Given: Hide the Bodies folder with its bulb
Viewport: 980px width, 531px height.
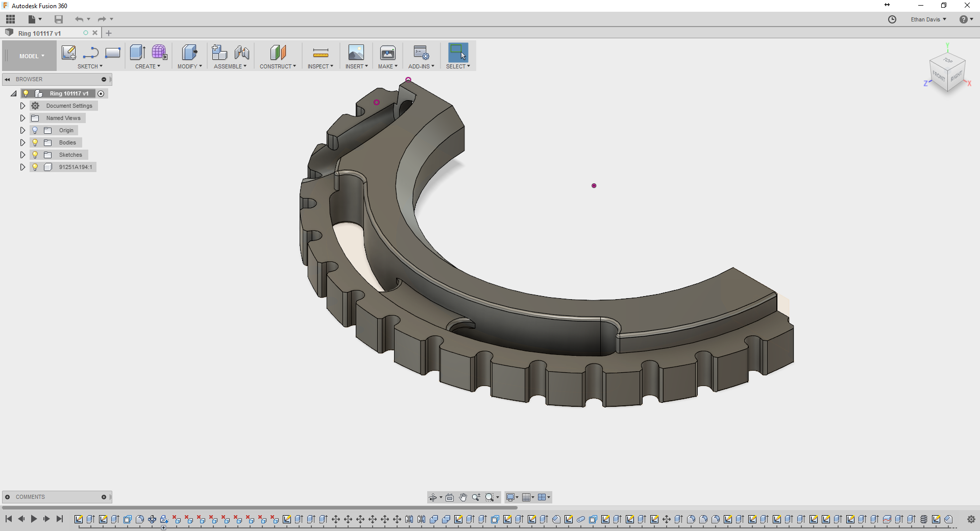Looking at the screenshot, I should 34,142.
